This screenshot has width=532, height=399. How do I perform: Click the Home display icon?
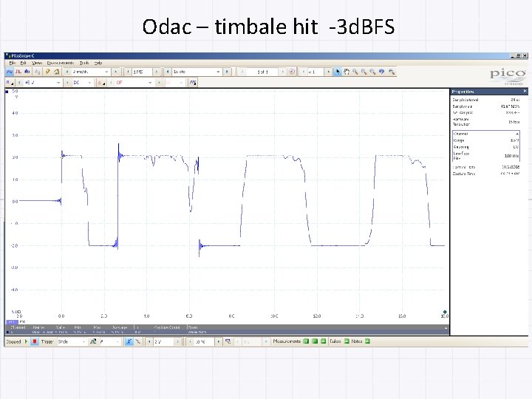pyautogui.click(x=57, y=72)
